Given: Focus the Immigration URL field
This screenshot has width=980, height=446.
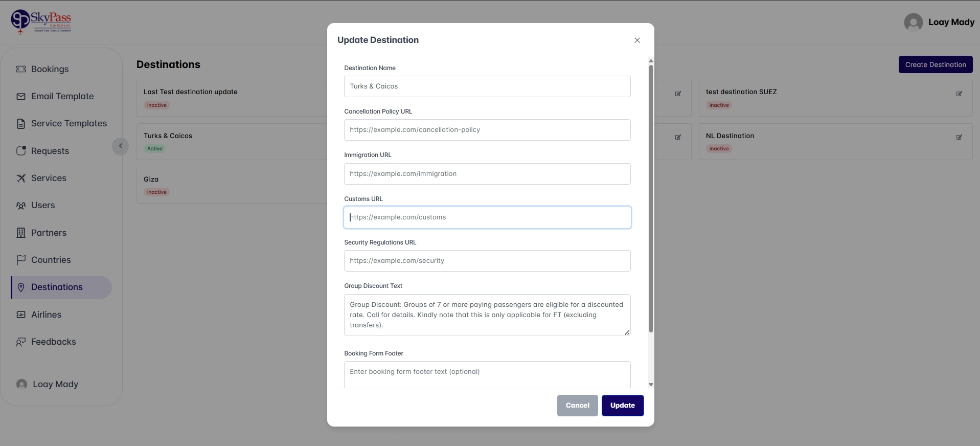Looking at the screenshot, I should pos(487,174).
